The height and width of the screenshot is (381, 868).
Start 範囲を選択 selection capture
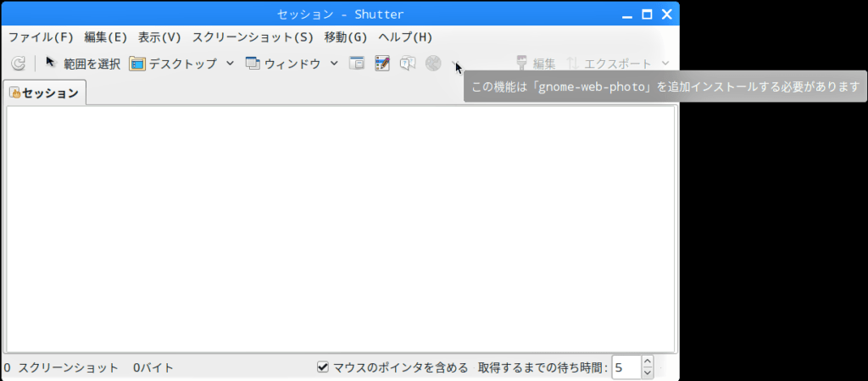[83, 64]
